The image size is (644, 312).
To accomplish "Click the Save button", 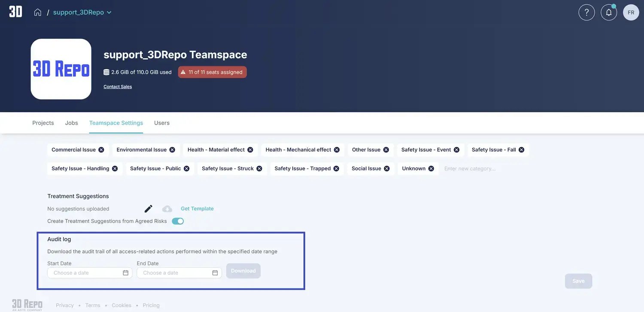I will pyautogui.click(x=578, y=281).
